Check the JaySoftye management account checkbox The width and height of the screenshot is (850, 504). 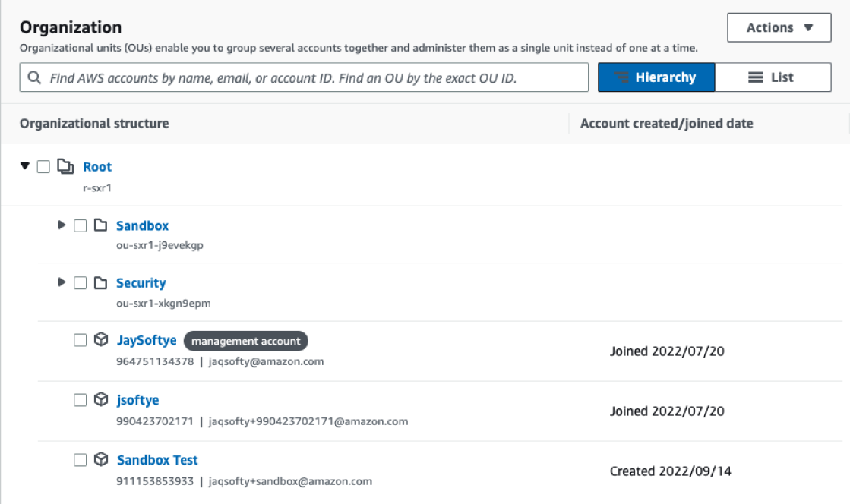click(x=81, y=340)
